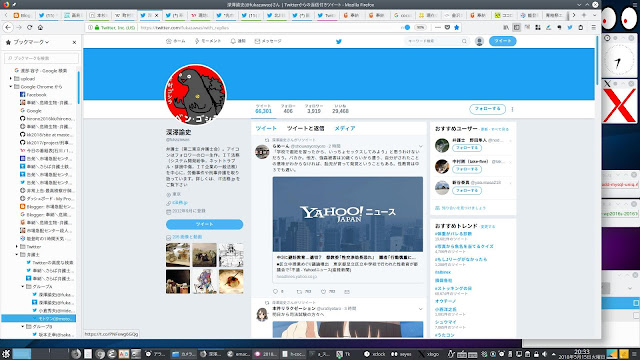The image size is (640, 360).
Task: Toggle the blue reader switch in the address bar
Action: coord(406,27)
